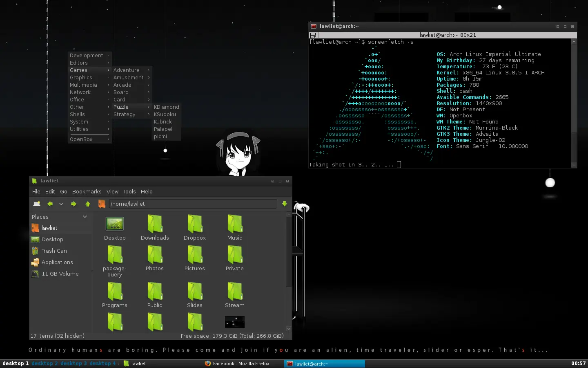Viewport: 588px width, 368px height.
Task: Switch to the Facebook - Mozilla Firefox window
Action: (241, 363)
